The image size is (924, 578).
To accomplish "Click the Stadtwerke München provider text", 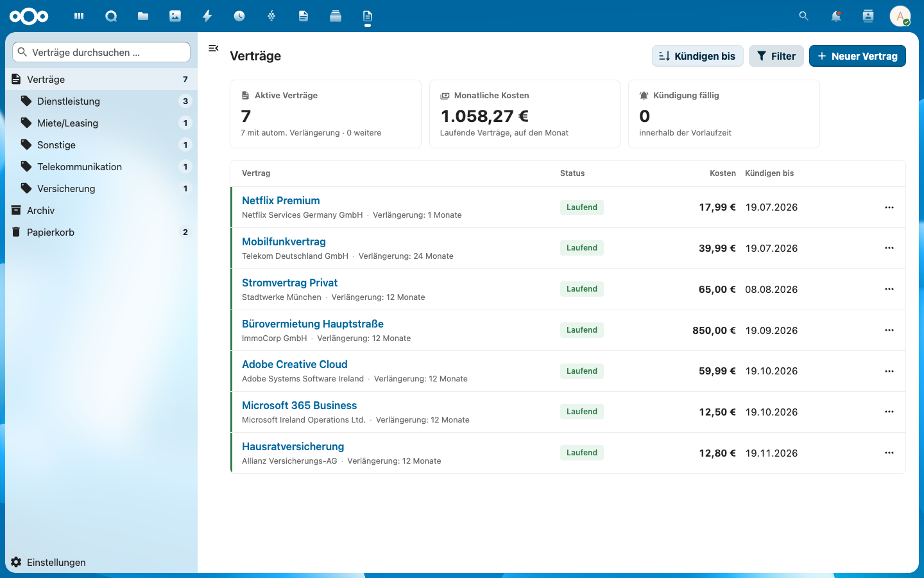I will [282, 297].
